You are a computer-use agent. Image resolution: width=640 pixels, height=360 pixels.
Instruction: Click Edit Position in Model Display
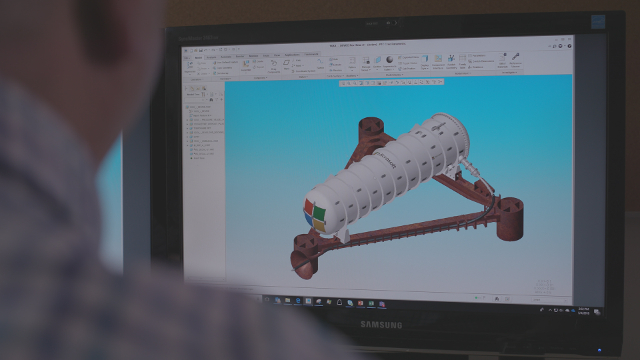[408, 68]
